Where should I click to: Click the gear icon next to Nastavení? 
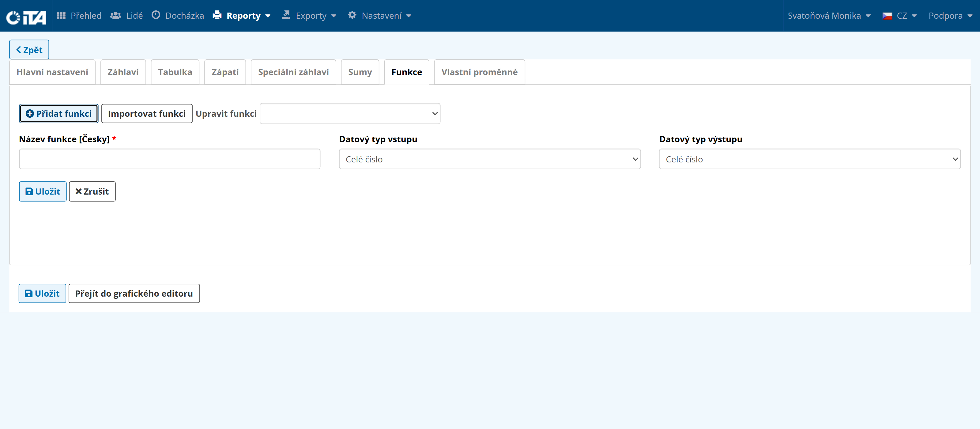coord(352,15)
